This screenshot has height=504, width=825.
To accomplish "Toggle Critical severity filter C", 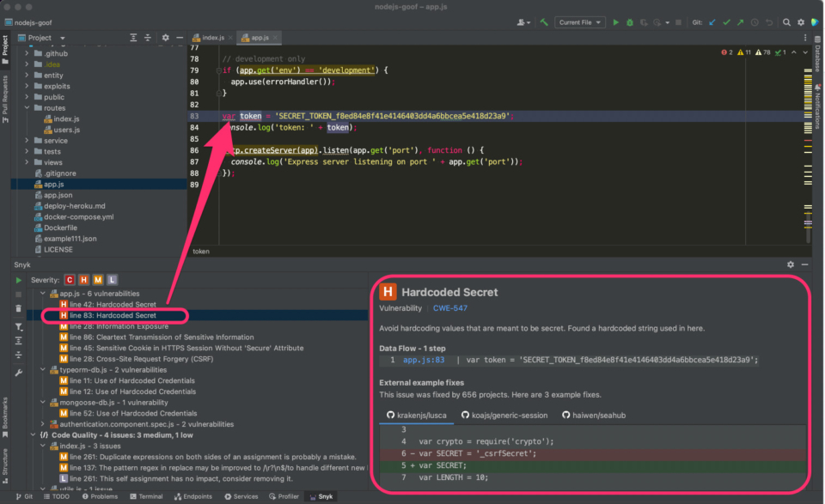I will click(70, 280).
